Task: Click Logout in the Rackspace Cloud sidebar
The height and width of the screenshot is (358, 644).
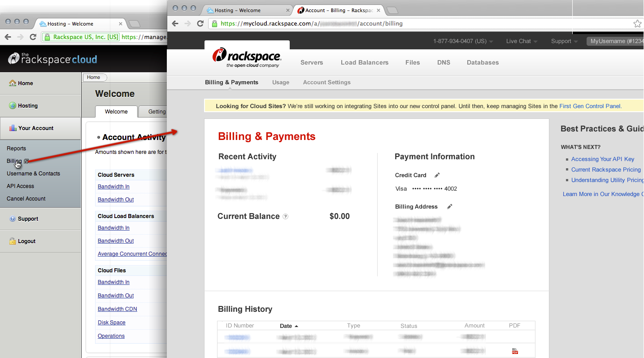Action: tap(40, 241)
